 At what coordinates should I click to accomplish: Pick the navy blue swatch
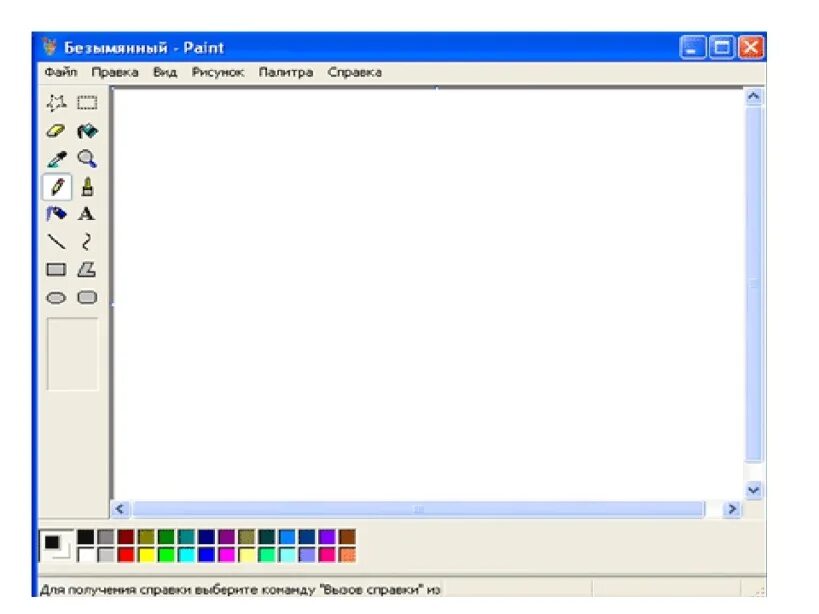(206, 537)
